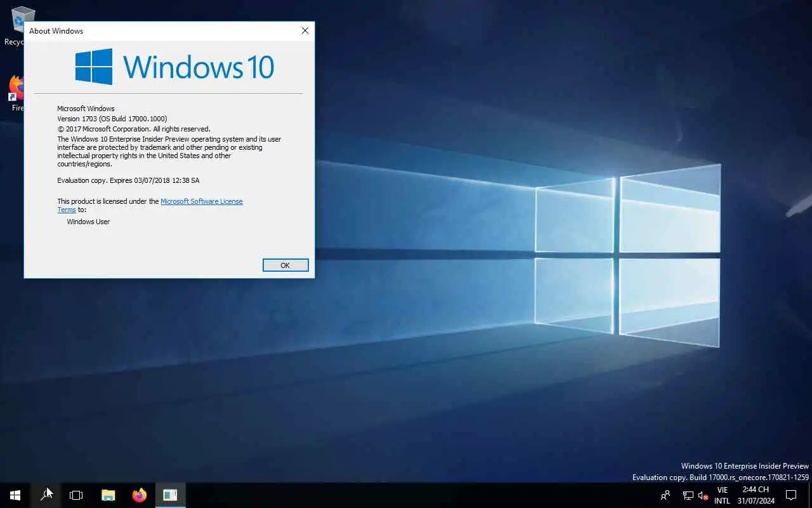The height and width of the screenshot is (508, 812).
Task: Open the People icon in system tray
Action: point(665,495)
